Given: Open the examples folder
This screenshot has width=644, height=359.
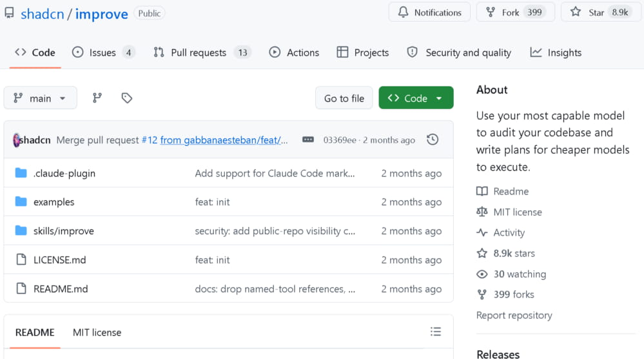Looking at the screenshot, I should (x=54, y=202).
